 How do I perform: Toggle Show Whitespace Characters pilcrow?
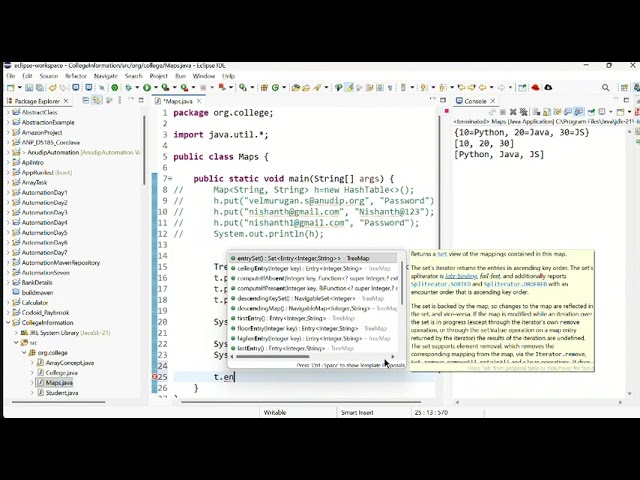pyautogui.click(x=390, y=87)
